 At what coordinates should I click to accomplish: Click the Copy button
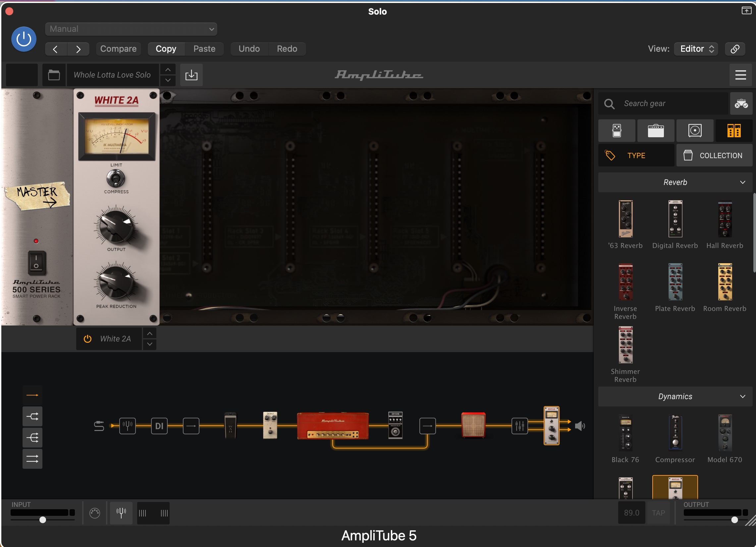tap(166, 49)
